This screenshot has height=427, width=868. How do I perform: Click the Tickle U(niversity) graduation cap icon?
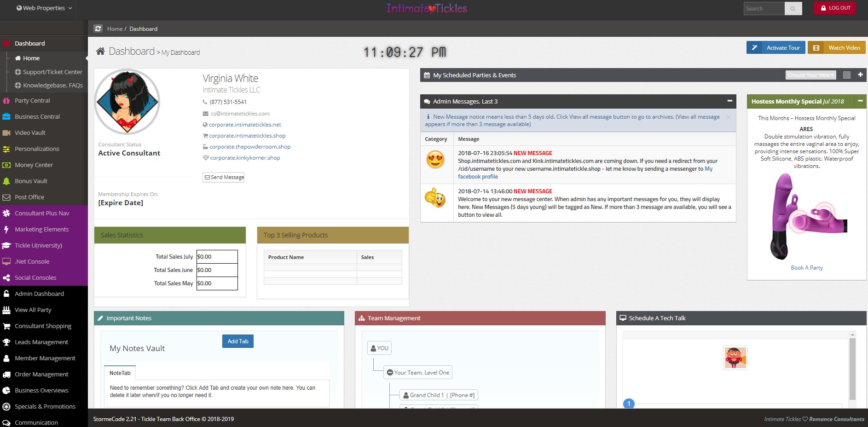click(x=6, y=245)
